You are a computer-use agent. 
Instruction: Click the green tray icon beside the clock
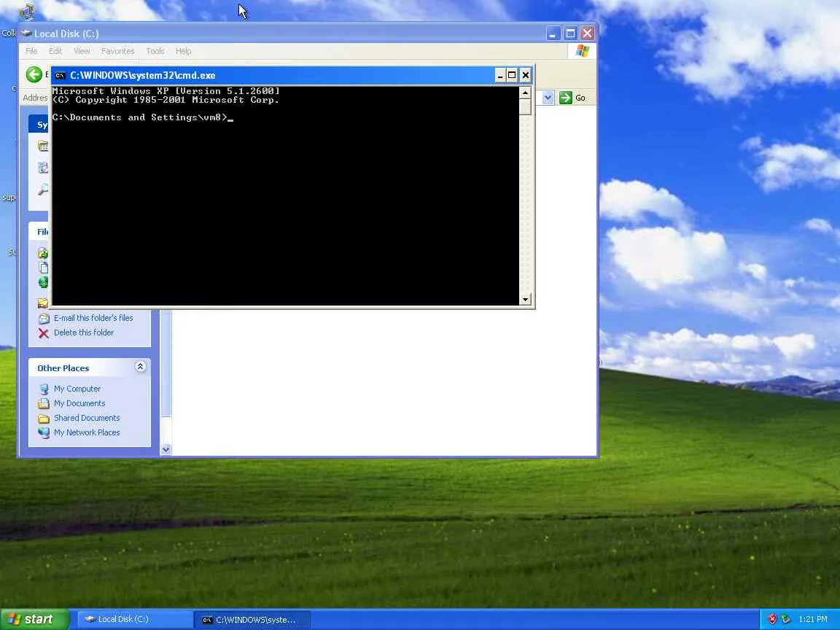coord(786,619)
